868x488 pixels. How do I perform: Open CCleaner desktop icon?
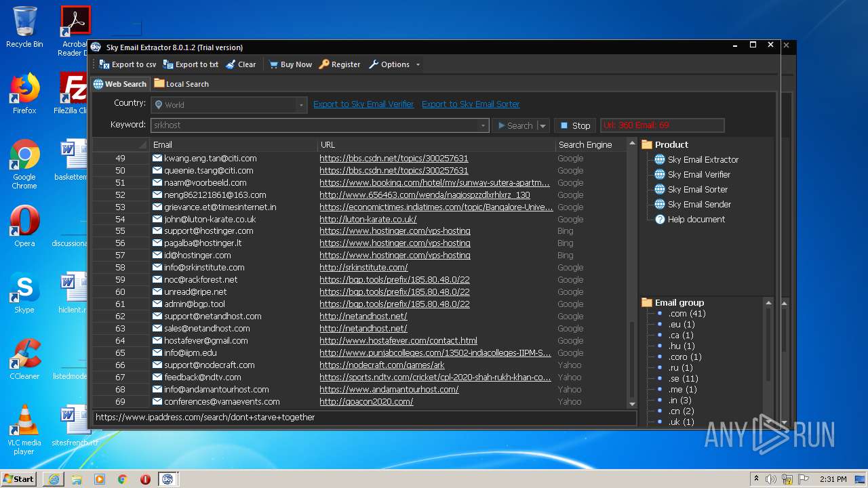[24, 359]
